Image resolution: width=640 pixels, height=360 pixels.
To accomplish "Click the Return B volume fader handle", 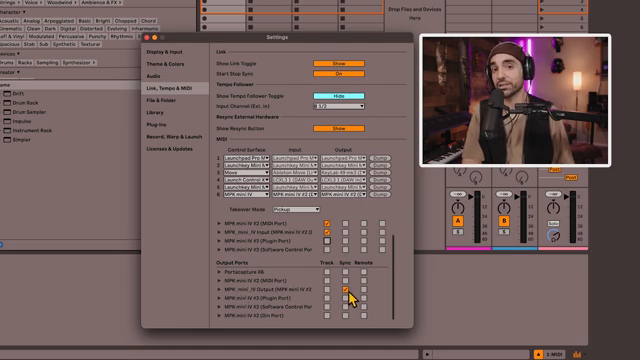I will 517,197.
